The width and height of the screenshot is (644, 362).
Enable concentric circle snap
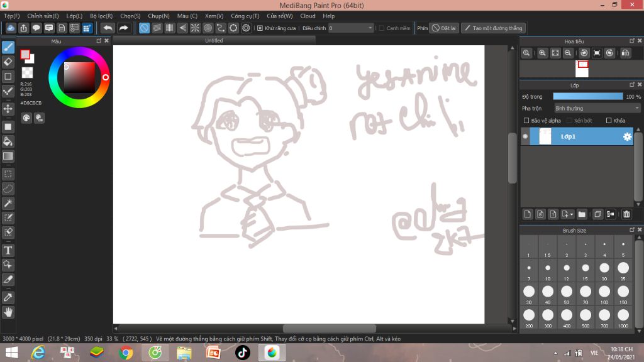click(208, 28)
